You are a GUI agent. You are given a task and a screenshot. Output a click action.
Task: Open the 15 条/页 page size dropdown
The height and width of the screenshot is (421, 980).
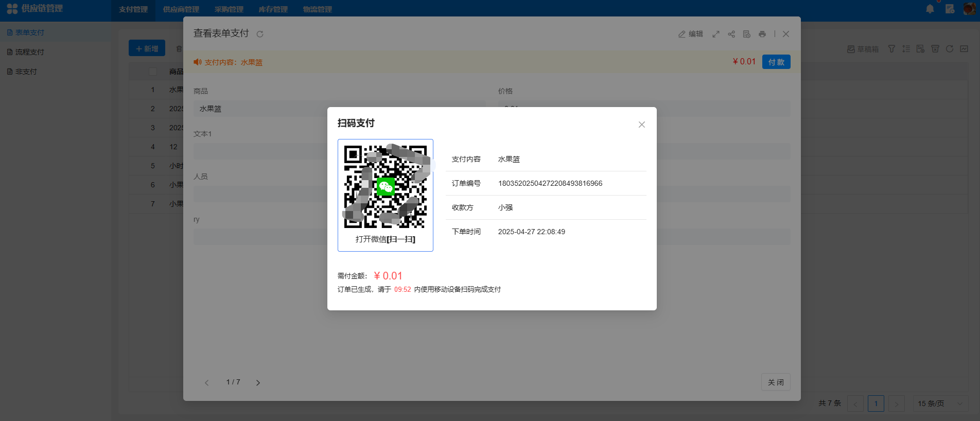tap(939, 404)
